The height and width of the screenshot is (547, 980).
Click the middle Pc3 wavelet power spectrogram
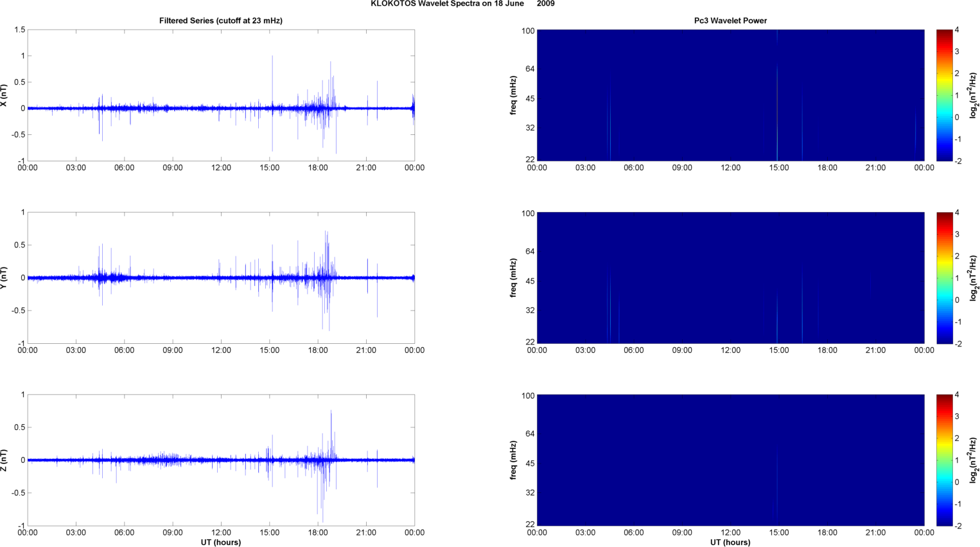(730, 278)
